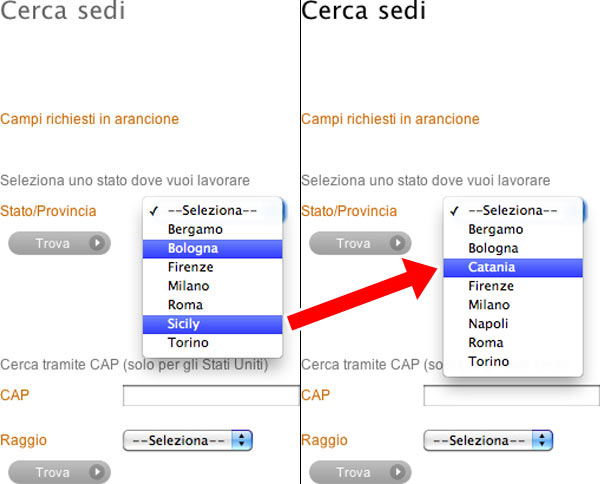This screenshot has width=600, height=484.
Task: Choose Milano in the right province list
Action: click(510, 305)
